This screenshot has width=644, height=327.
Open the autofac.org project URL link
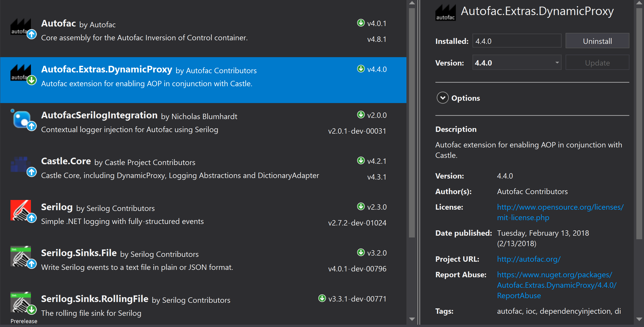click(529, 259)
